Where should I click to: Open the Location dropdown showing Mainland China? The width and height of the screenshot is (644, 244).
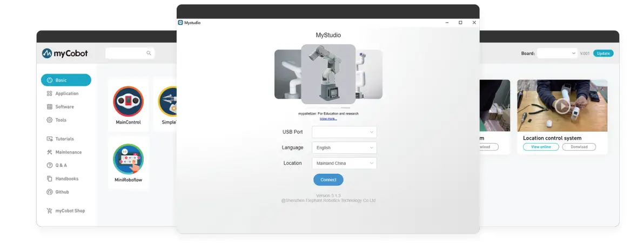click(x=344, y=163)
